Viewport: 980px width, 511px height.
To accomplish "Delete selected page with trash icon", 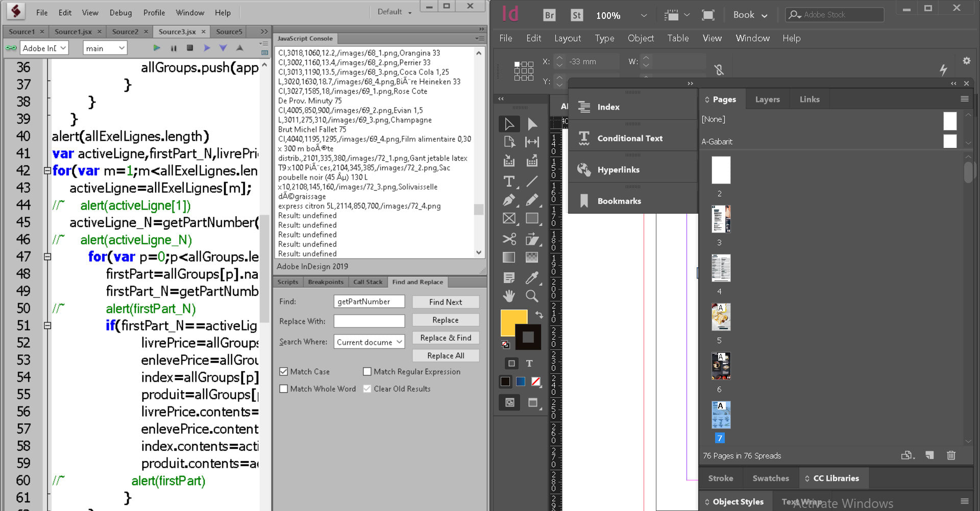I will click(951, 455).
